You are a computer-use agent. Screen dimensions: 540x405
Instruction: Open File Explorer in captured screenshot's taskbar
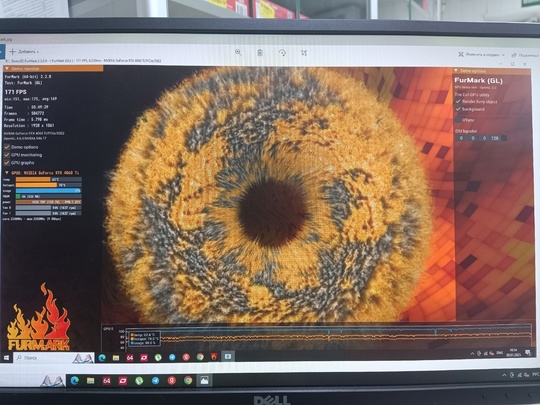tap(116, 358)
